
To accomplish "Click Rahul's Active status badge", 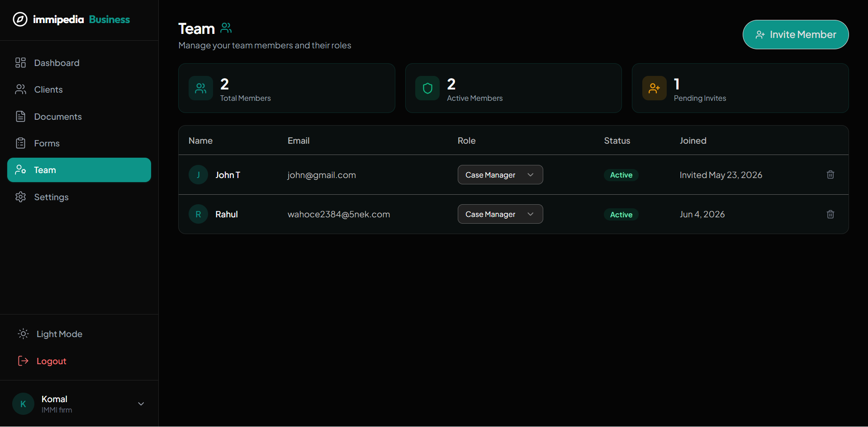I will pos(621,215).
